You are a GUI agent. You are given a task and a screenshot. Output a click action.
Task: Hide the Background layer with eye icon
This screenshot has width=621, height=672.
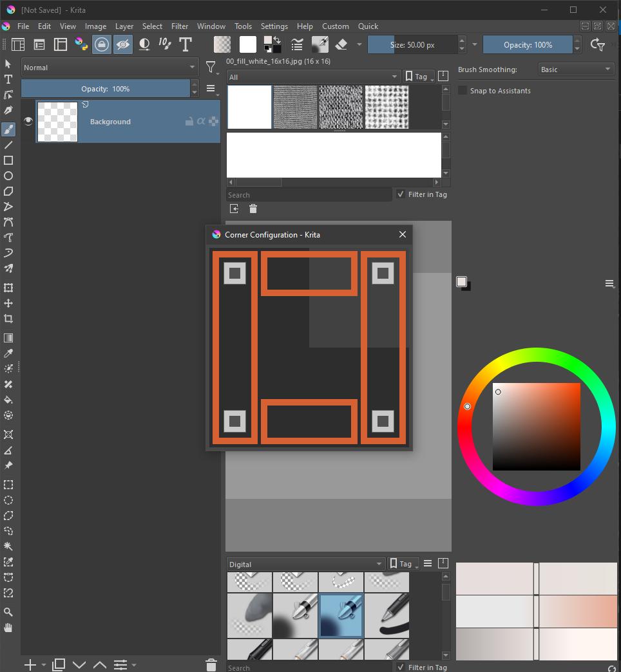[28, 121]
